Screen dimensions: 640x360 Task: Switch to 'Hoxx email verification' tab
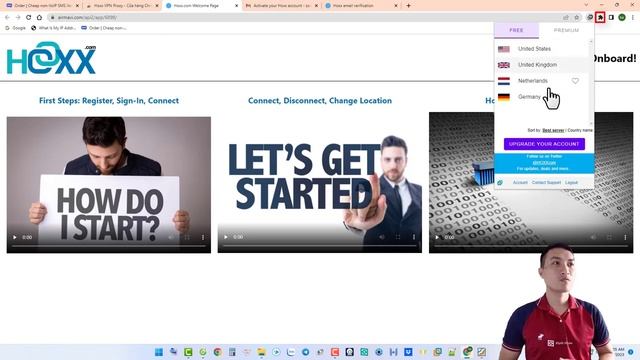(x=361, y=6)
